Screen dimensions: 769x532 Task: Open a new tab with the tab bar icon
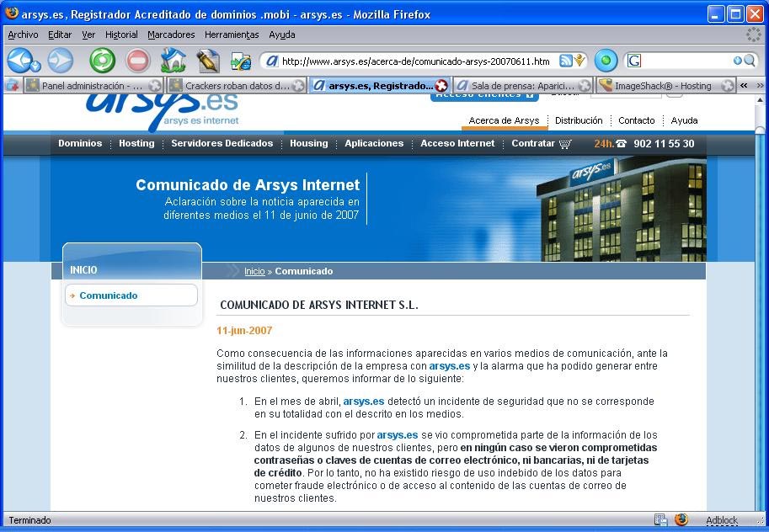tap(12, 85)
